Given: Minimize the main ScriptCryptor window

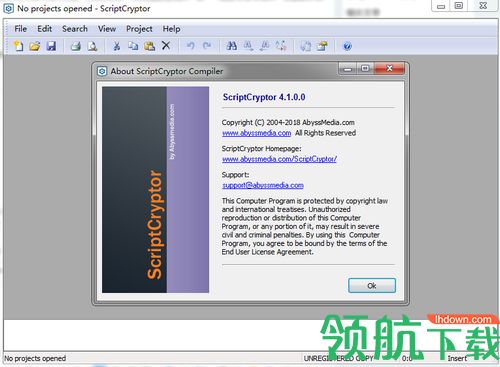Looking at the screenshot, I should pos(441,6).
